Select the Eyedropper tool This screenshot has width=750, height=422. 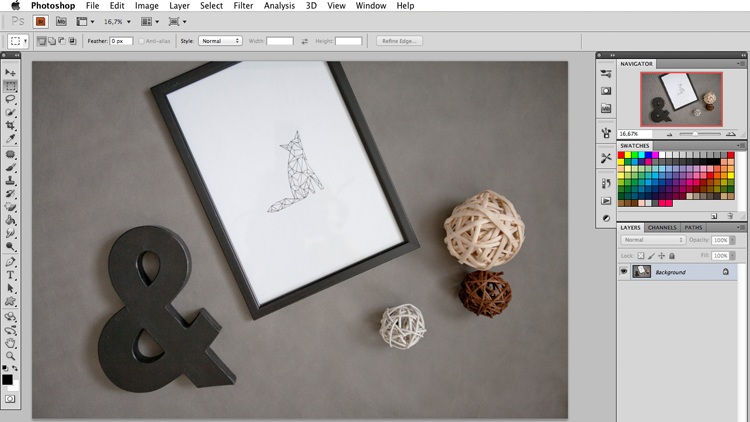pos(10,139)
